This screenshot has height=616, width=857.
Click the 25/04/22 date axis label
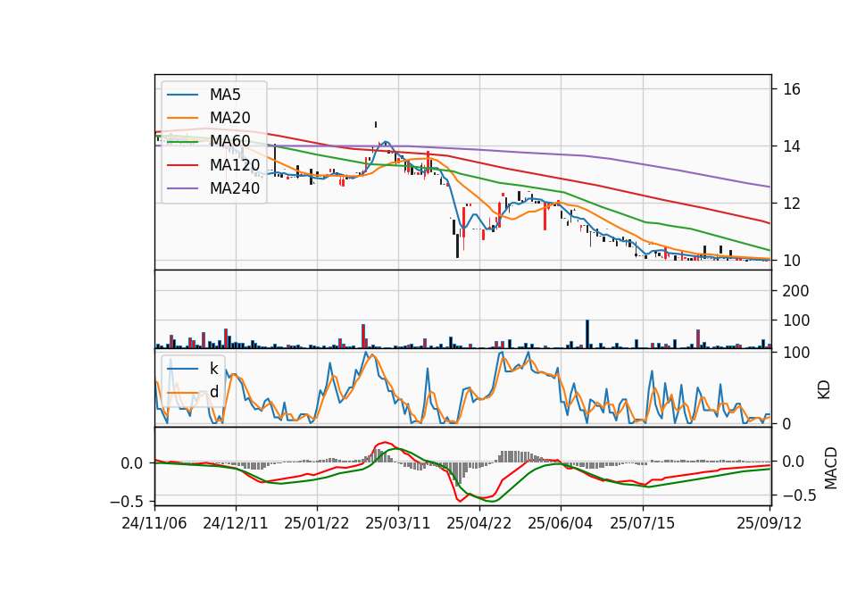pos(479,523)
